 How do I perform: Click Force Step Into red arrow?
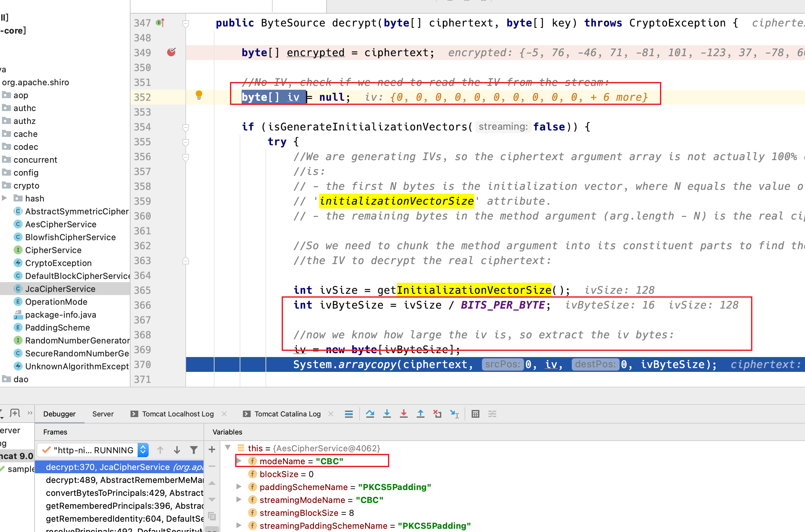tap(404, 414)
